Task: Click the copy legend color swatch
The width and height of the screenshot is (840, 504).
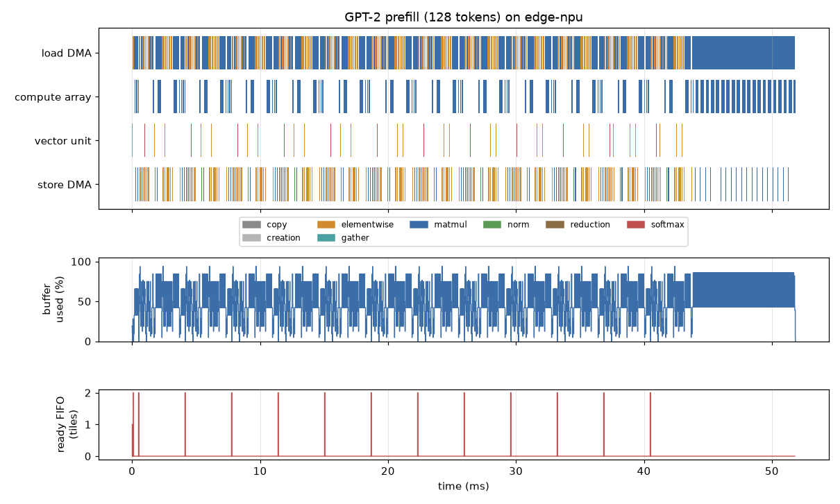Action: point(251,224)
